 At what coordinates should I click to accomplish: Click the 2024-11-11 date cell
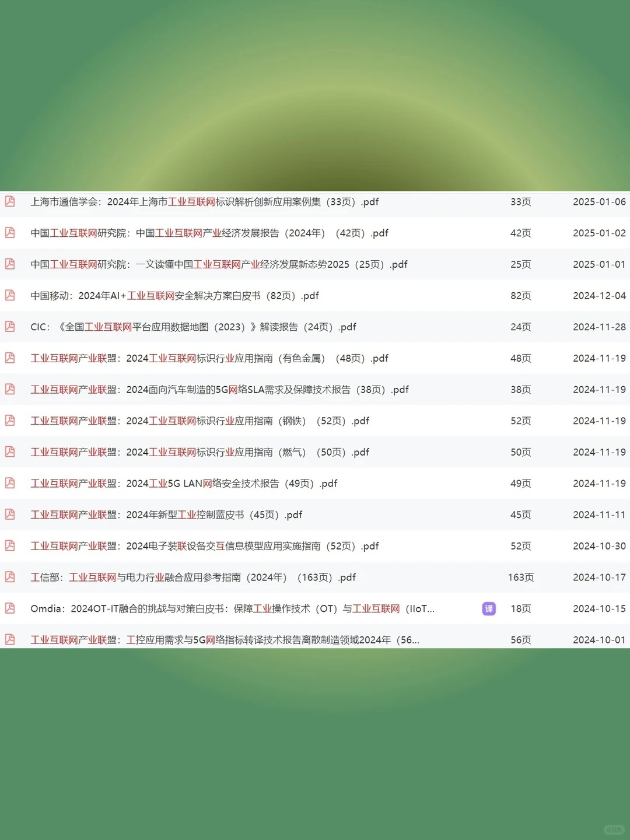(599, 515)
